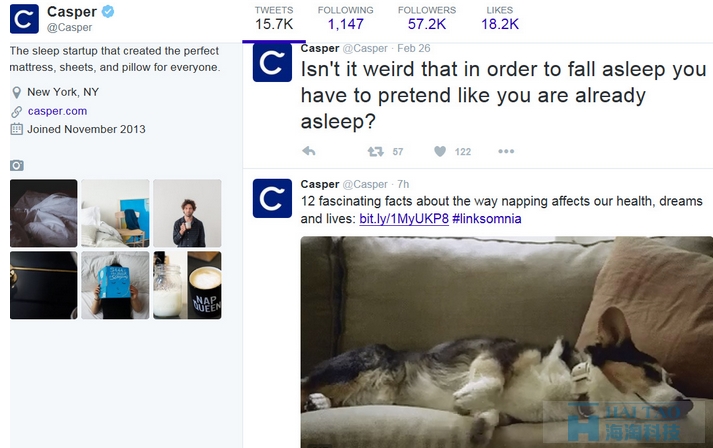Screen dimensions: 713x448
Task: Retweet the fall asleep tweet
Action: pyautogui.click(x=376, y=151)
